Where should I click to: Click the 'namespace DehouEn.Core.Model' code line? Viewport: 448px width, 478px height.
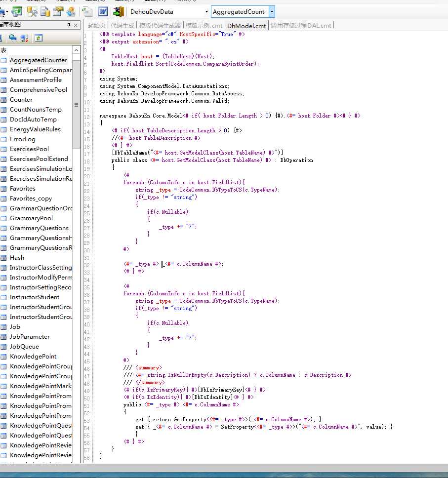(230, 116)
